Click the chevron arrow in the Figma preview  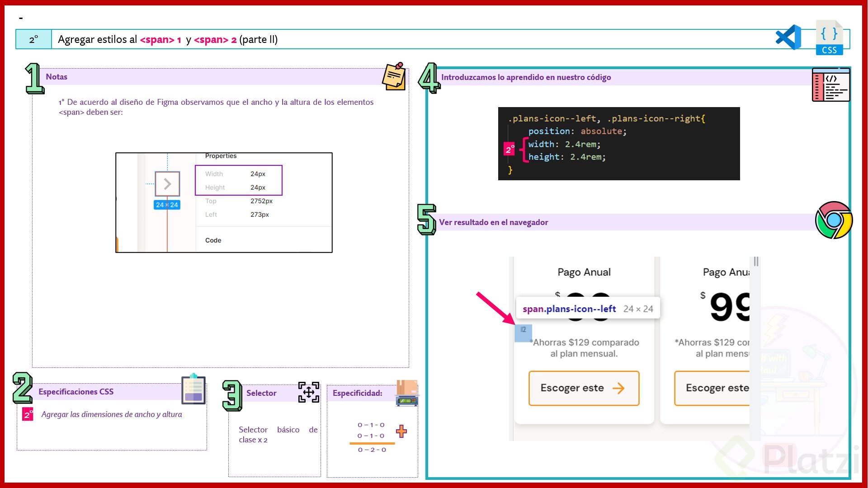[x=167, y=184]
